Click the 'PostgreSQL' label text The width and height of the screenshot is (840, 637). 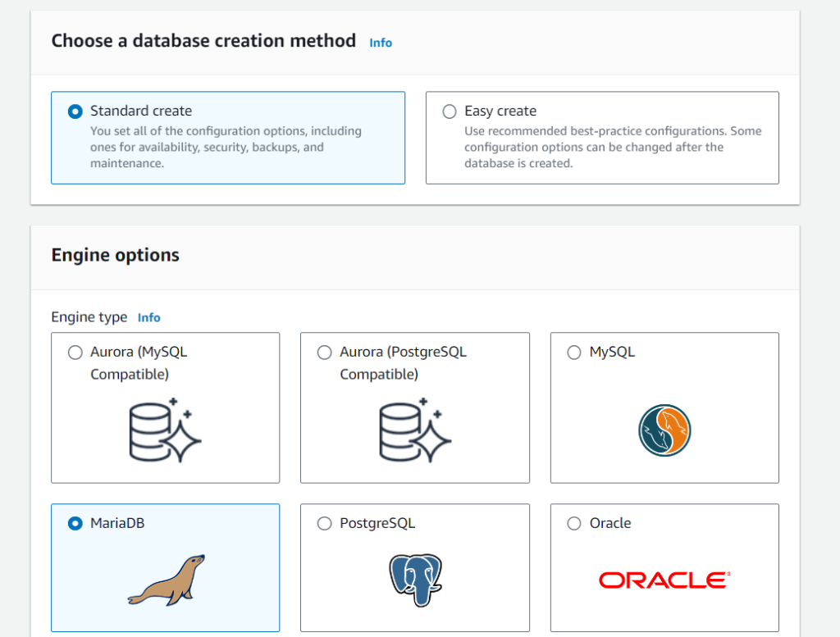tap(377, 524)
